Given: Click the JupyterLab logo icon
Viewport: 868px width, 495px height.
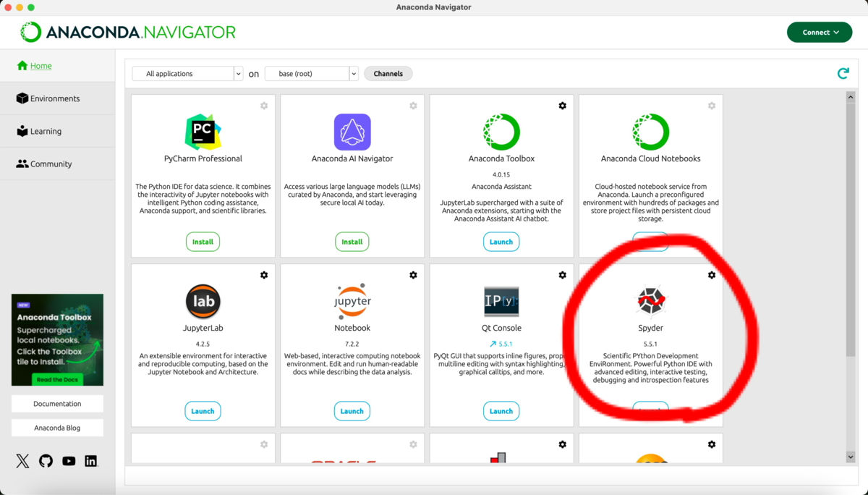Looking at the screenshot, I should point(203,301).
